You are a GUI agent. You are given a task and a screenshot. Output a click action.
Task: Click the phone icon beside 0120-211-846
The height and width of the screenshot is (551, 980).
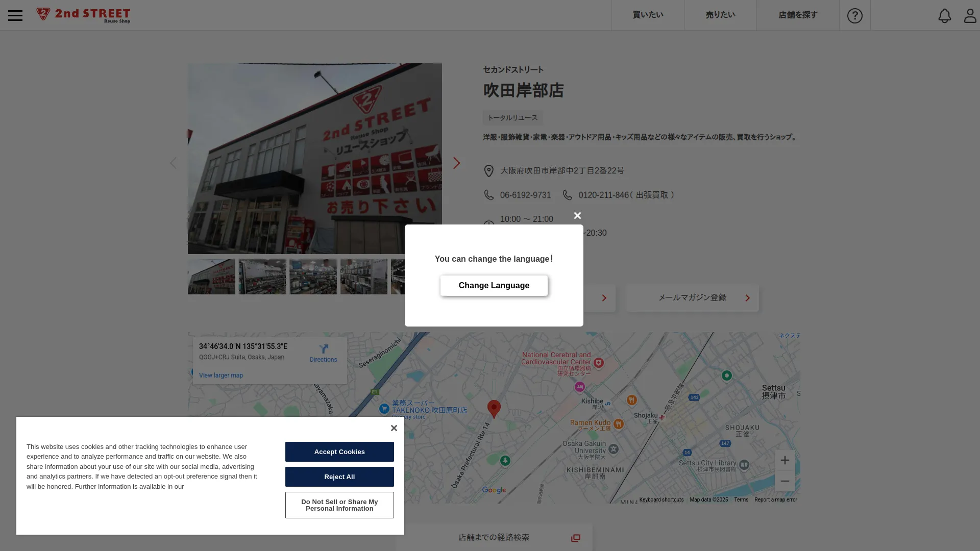[x=567, y=195]
